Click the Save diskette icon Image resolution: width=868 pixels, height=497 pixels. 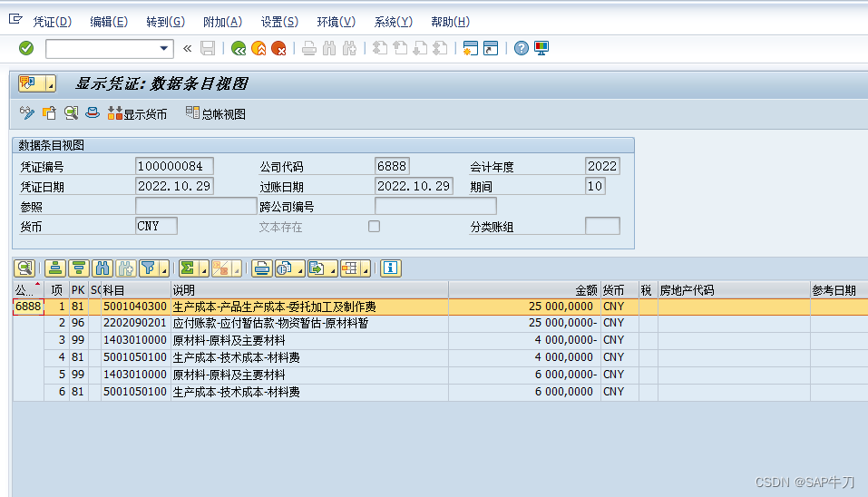tap(208, 48)
